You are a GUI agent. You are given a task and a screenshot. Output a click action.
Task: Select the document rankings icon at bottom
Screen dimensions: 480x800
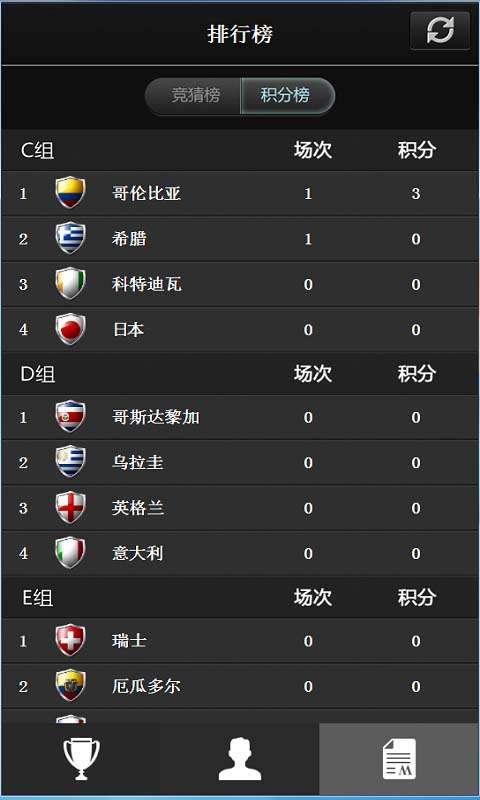pos(399,759)
